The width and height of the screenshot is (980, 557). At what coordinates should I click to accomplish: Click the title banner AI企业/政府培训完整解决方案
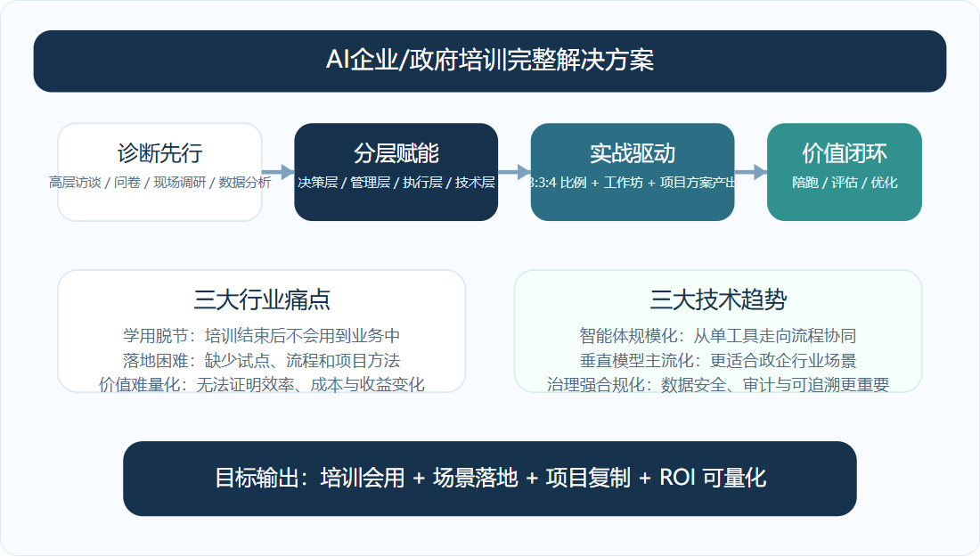[x=490, y=61]
